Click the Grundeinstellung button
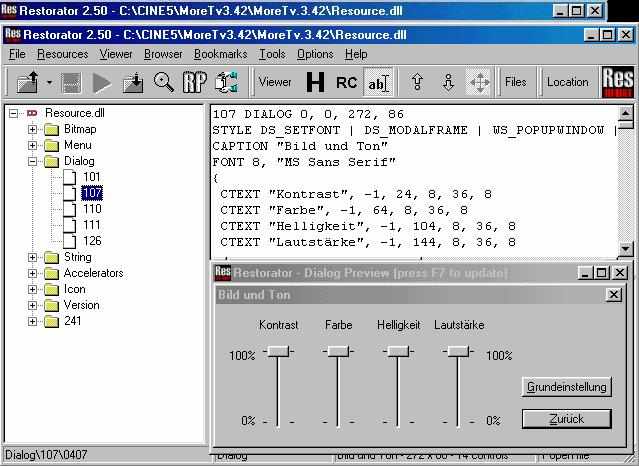The width and height of the screenshot is (639, 466). (x=567, y=386)
